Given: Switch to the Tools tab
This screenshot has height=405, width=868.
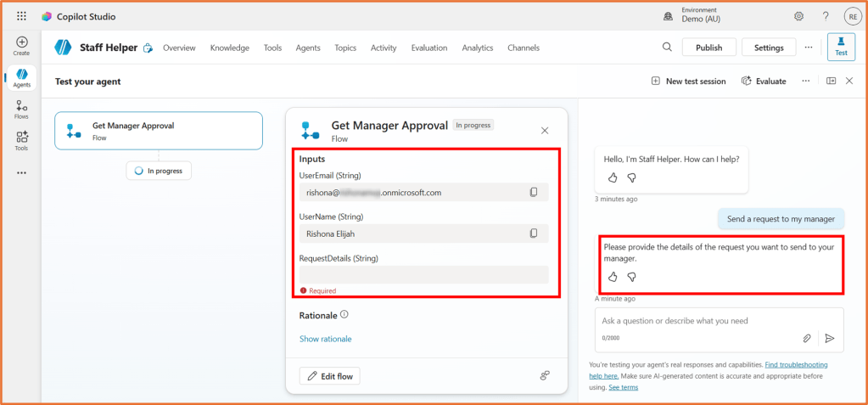Looking at the screenshot, I should coord(272,48).
